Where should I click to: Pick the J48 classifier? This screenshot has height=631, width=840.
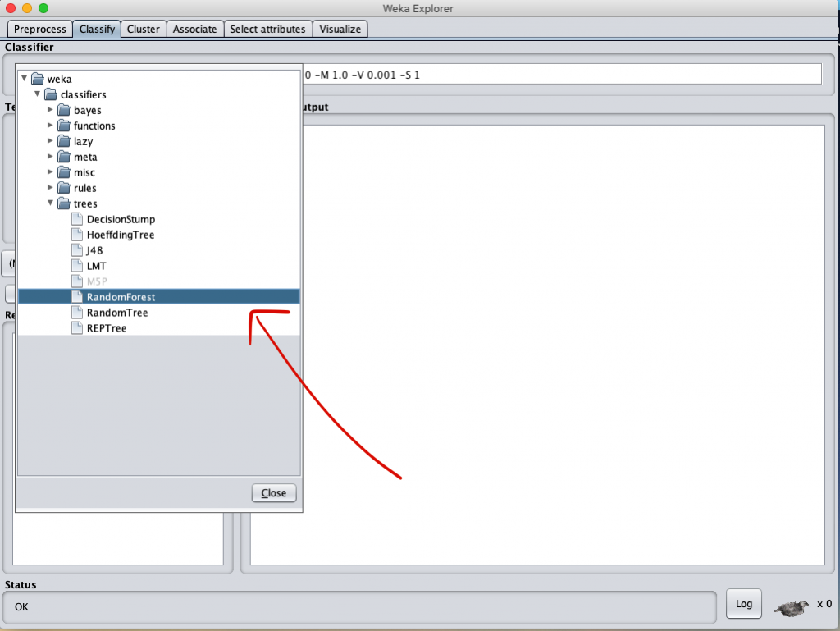click(x=95, y=250)
